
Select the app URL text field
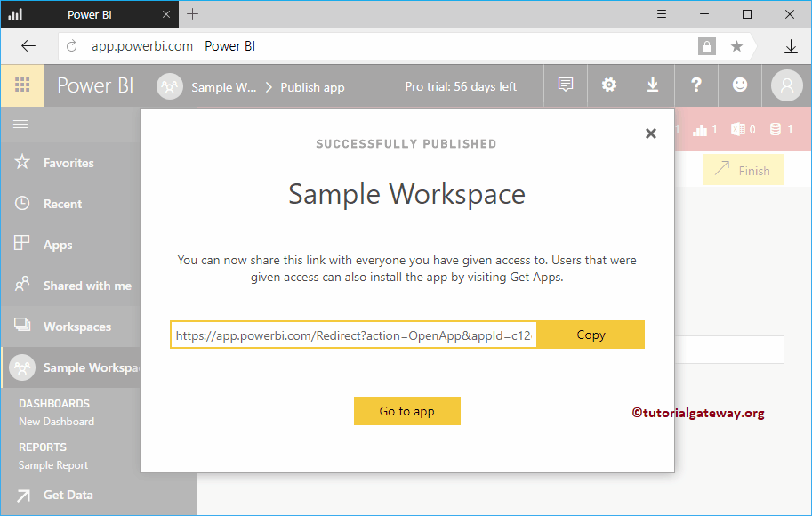coord(354,335)
